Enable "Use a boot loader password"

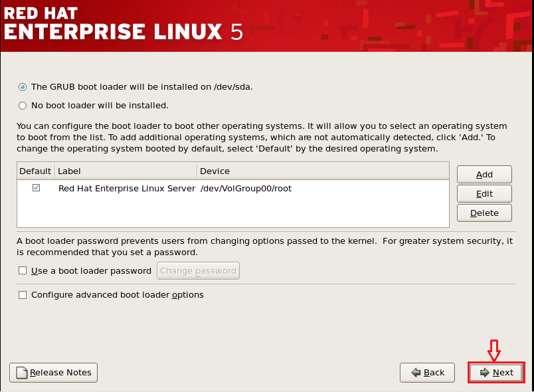[22, 270]
